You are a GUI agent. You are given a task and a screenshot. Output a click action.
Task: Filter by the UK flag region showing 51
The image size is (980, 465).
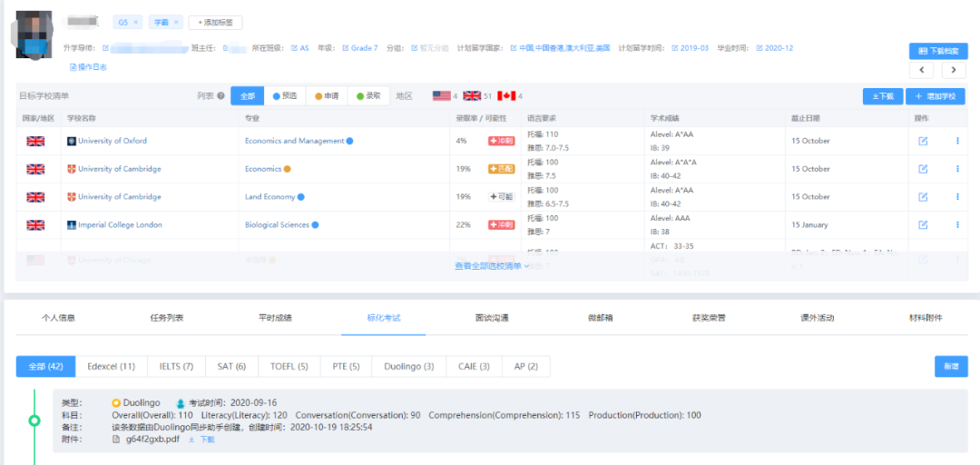(472, 96)
